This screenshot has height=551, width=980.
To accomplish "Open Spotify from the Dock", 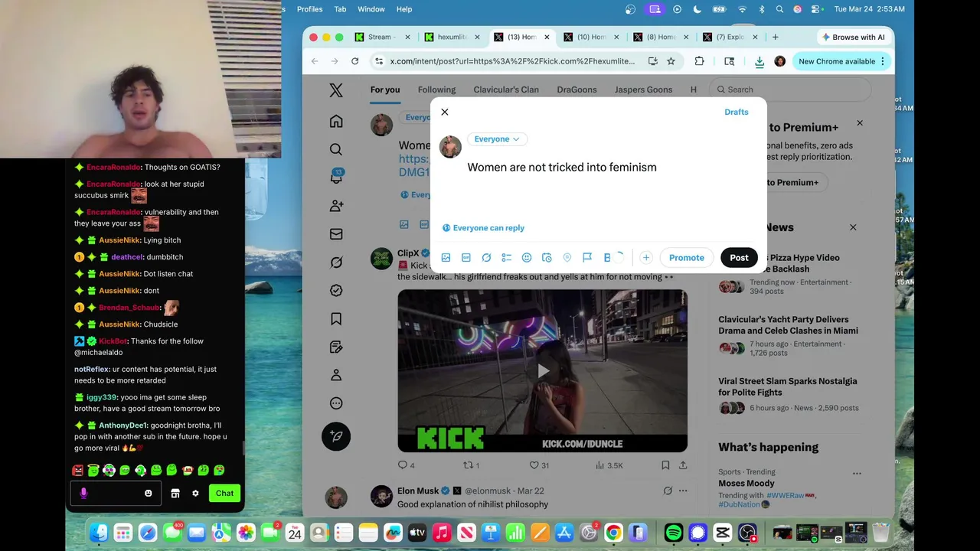I will [674, 533].
